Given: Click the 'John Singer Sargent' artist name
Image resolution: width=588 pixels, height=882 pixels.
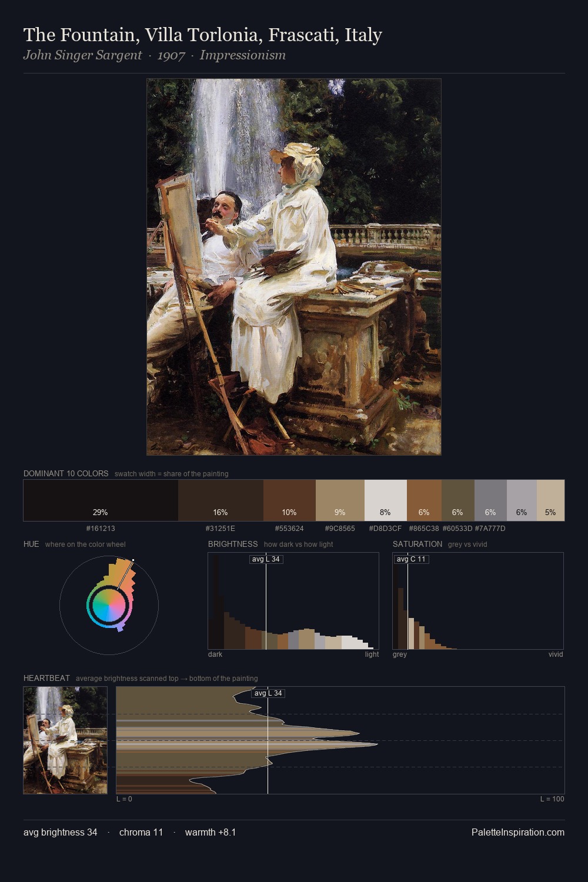Looking at the screenshot, I should (x=82, y=55).
